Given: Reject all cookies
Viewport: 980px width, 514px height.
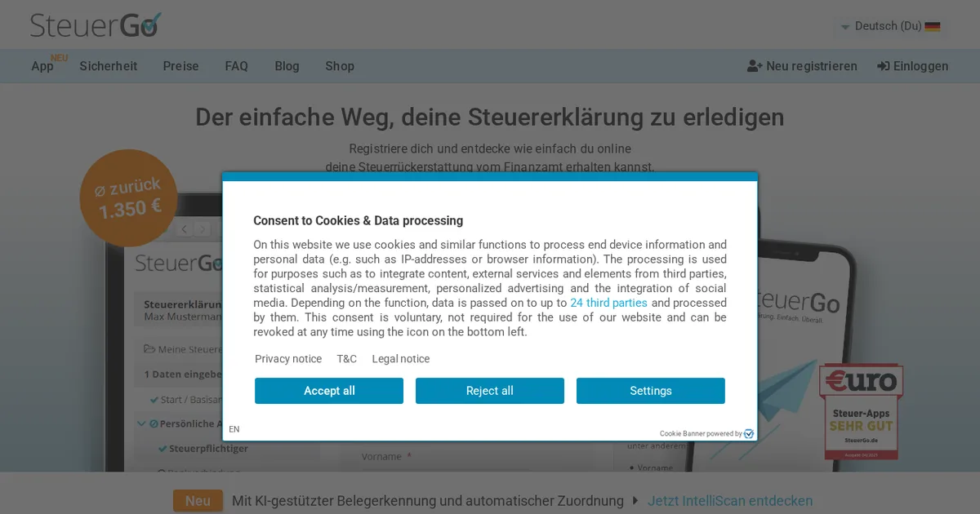Looking at the screenshot, I should coord(490,391).
